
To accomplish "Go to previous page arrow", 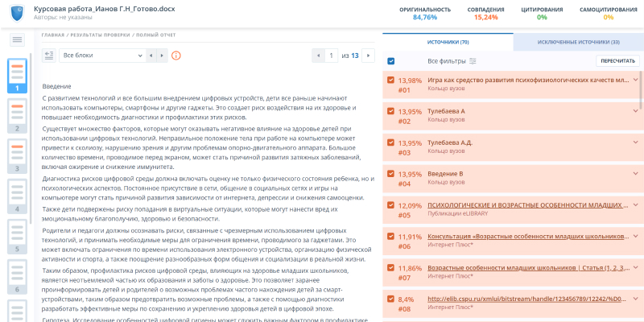I will [318, 56].
